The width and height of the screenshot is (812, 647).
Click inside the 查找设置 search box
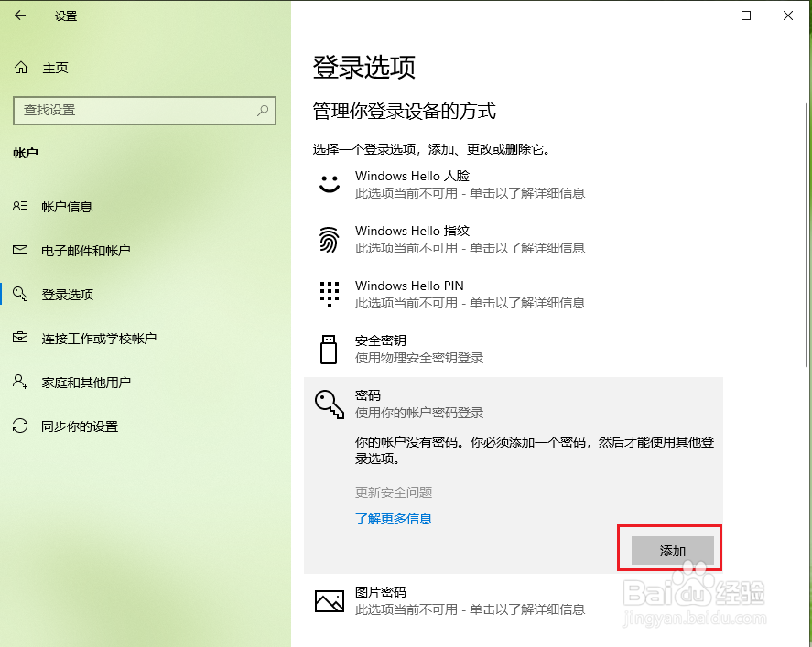click(144, 110)
